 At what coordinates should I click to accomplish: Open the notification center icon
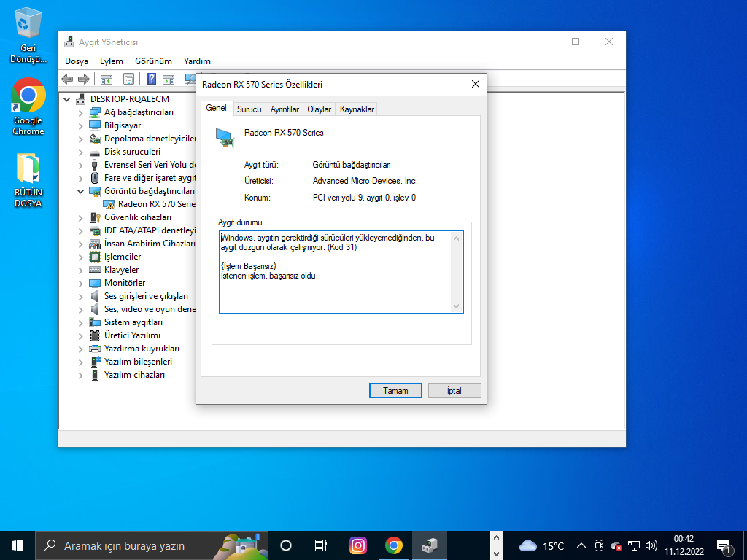tap(724, 545)
